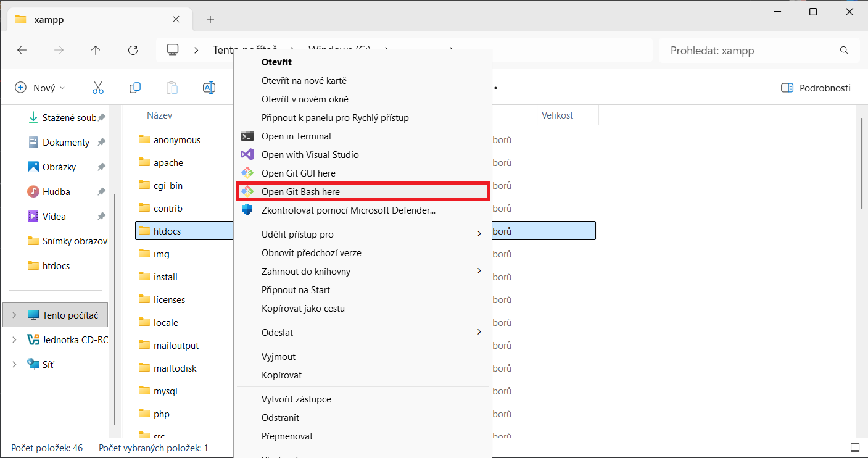Choose Kopírovat jako cestu
Viewport: 868px width, 458px height.
click(x=363, y=308)
